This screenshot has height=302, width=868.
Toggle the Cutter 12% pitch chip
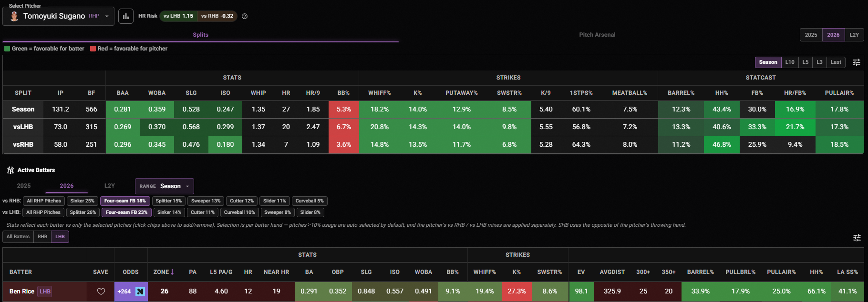242,201
